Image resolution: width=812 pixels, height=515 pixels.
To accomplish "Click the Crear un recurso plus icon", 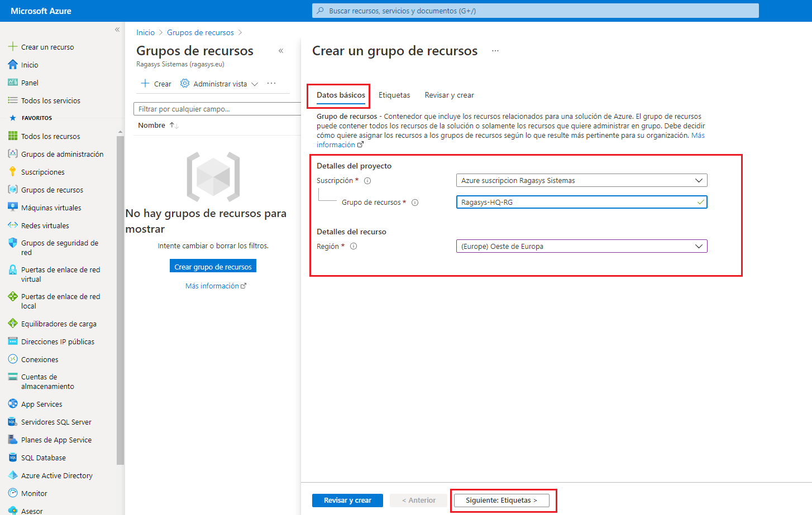I will [x=13, y=47].
